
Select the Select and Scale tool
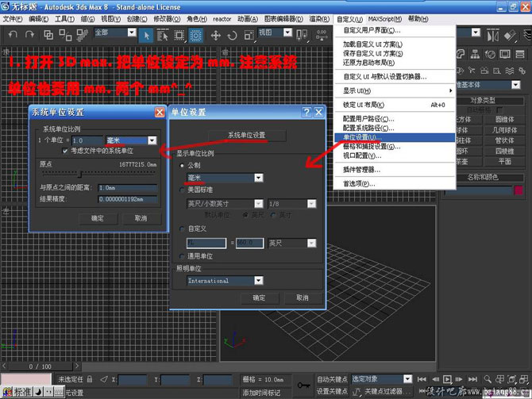[x=249, y=35]
